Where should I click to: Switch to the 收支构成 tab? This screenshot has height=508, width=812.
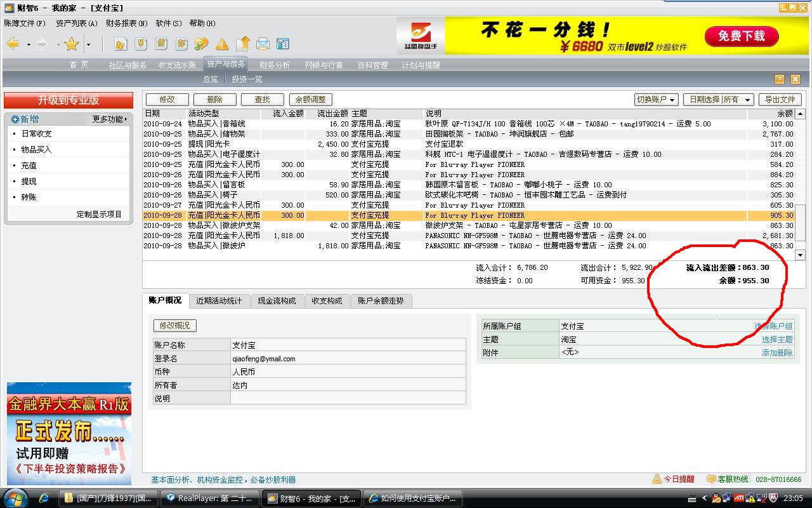pos(327,301)
